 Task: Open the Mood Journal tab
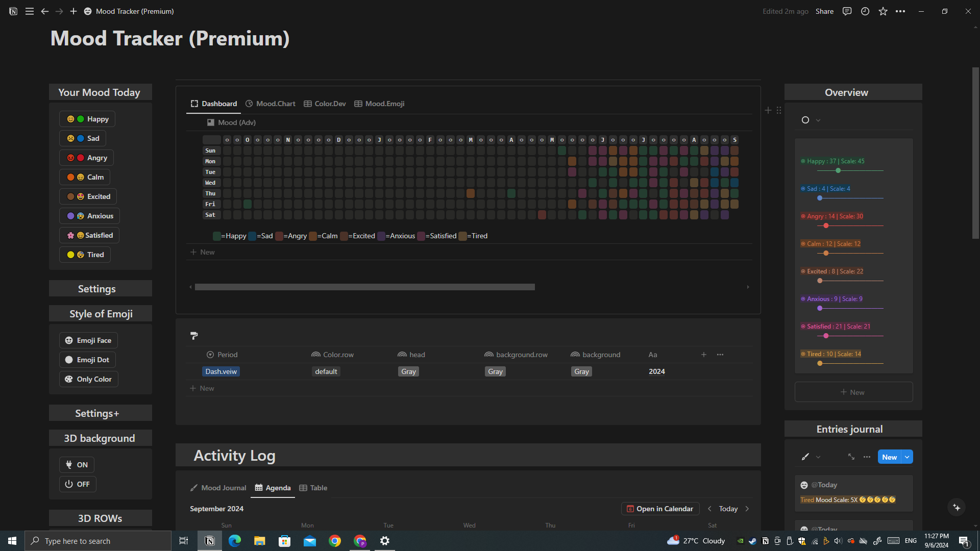[x=218, y=488]
